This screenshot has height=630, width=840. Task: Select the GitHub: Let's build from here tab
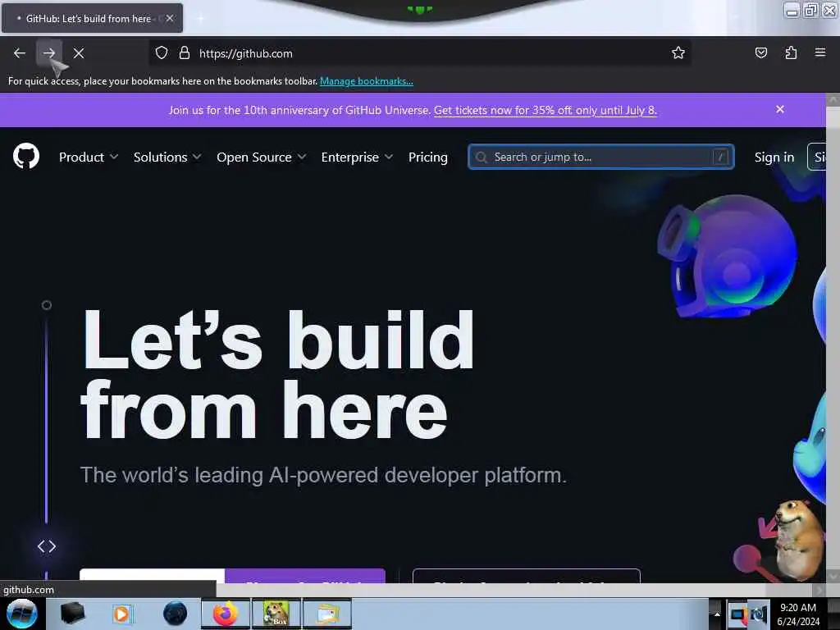(92, 18)
